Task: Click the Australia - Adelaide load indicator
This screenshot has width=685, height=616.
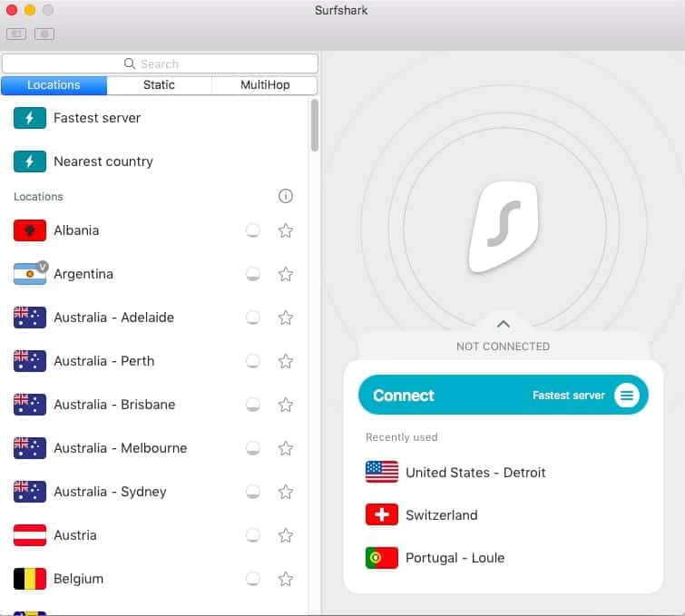Action: (253, 318)
